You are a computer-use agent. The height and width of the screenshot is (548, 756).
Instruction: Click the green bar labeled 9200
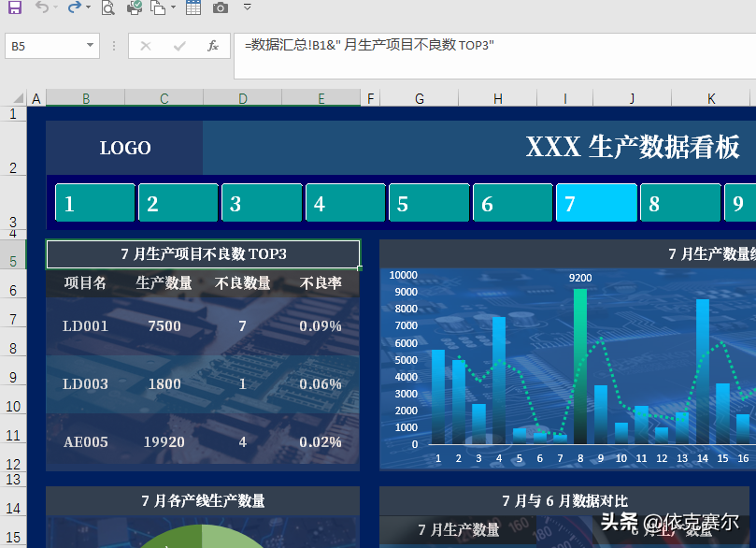point(580,367)
